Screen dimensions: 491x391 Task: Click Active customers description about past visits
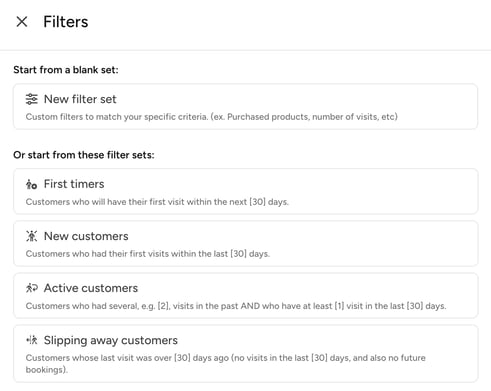point(236,306)
